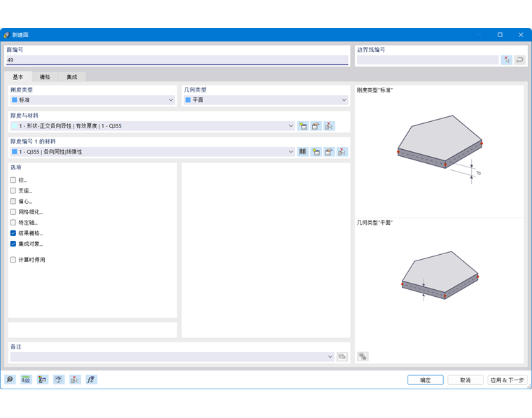532x418 pixels.
Task: Click the fx formula icon in bottom toolbar
Action: [91, 379]
